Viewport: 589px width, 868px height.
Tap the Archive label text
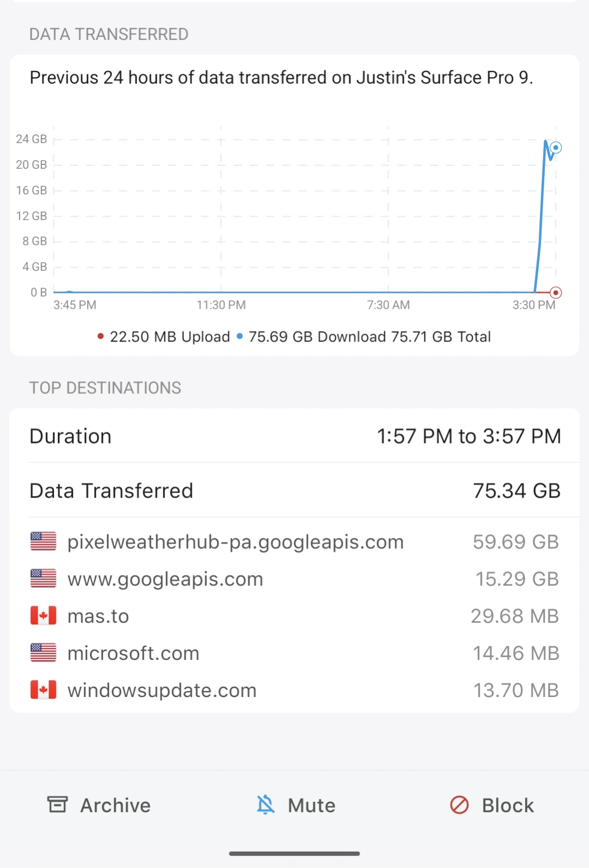(x=115, y=805)
